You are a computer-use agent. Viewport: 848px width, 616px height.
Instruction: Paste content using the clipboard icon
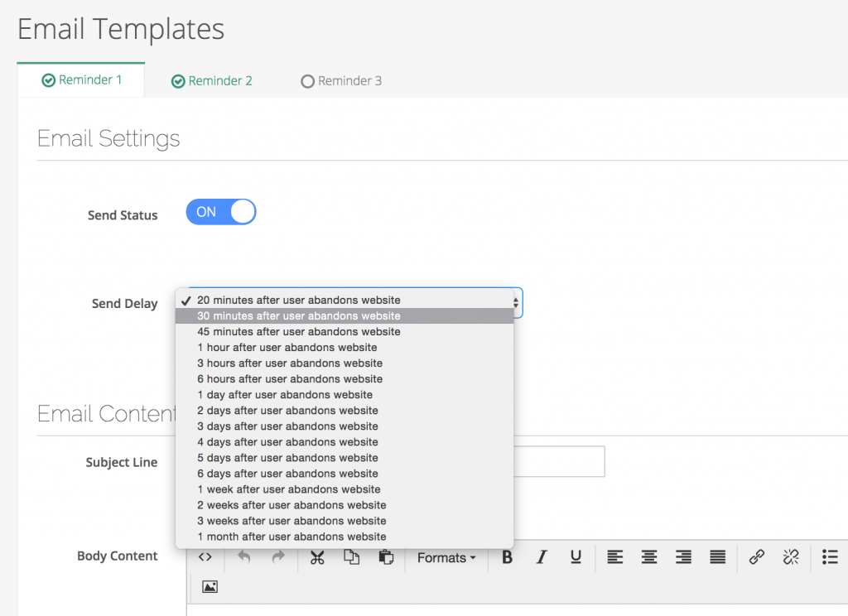(386, 557)
